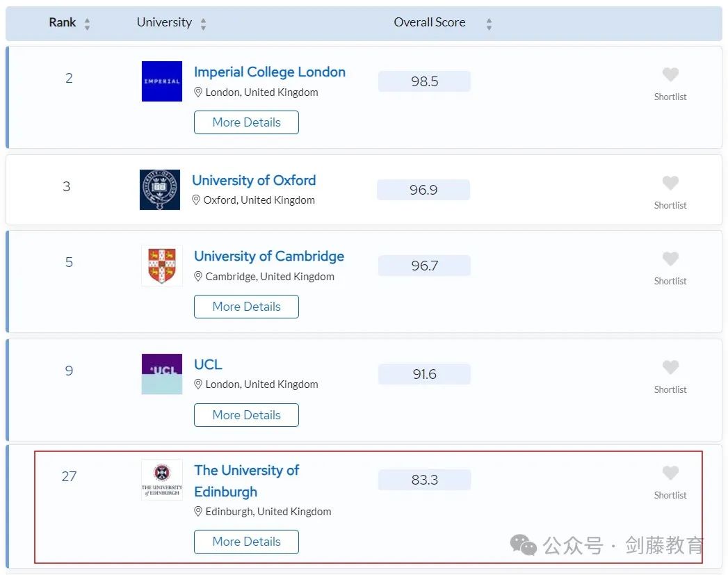Click the Edinburgh university logo
728x575 pixels.
[x=161, y=480]
